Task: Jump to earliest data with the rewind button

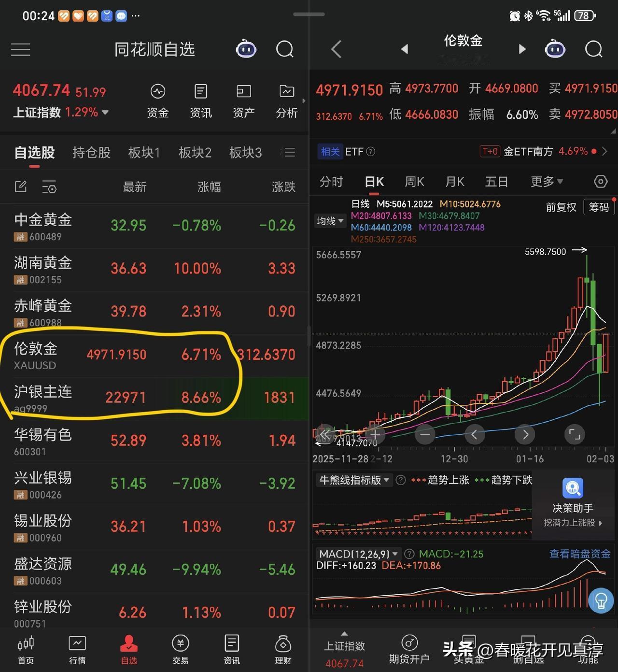Action: [324, 435]
